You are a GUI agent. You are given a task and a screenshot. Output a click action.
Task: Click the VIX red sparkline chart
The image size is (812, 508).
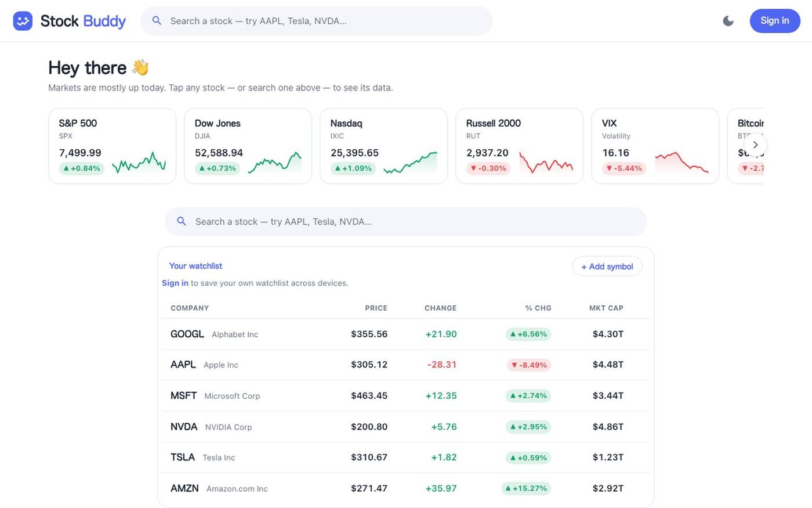681,163
